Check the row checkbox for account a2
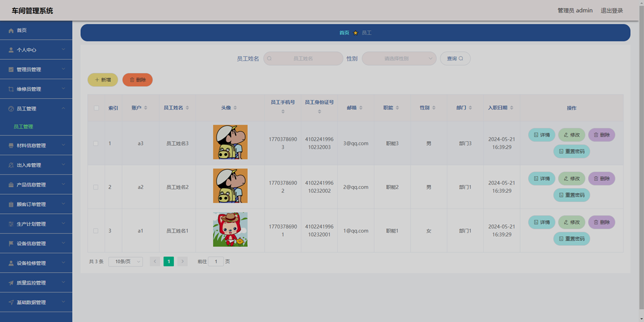This screenshot has width=644, height=322. [95, 187]
